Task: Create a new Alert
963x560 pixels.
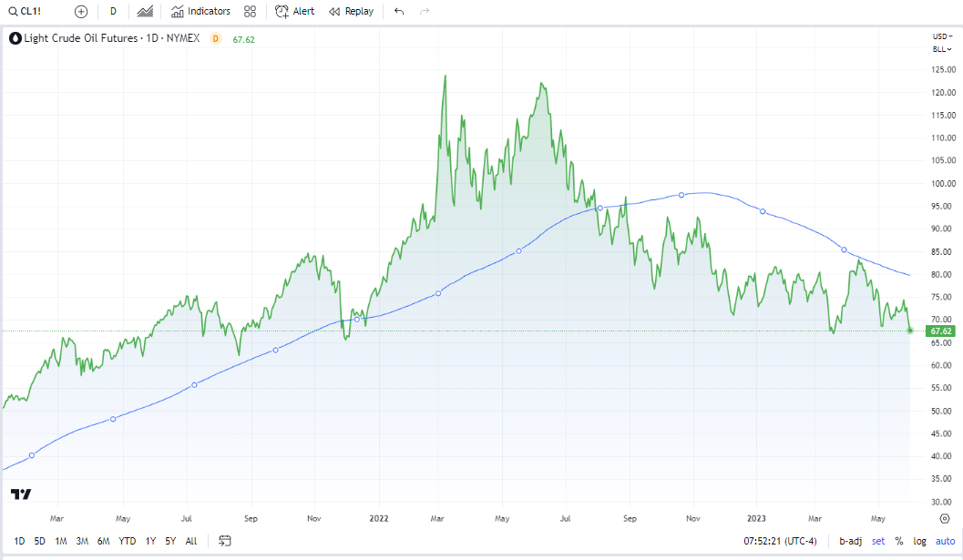Action: tap(295, 11)
